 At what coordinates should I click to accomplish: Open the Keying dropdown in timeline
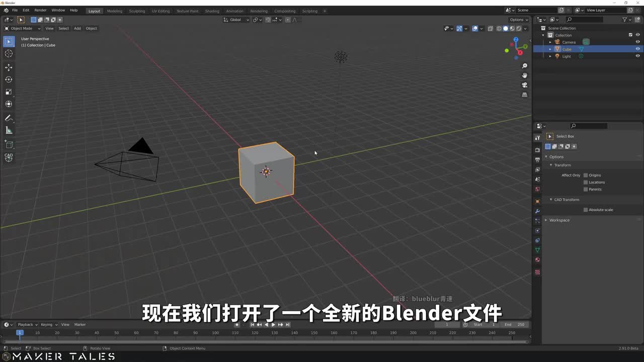click(x=49, y=324)
